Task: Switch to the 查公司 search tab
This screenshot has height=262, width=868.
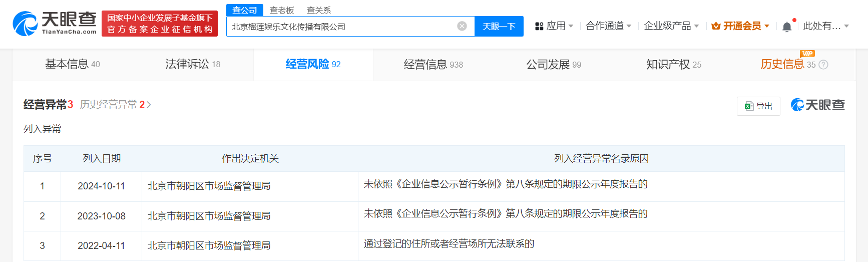Action: pyautogui.click(x=245, y=10)
